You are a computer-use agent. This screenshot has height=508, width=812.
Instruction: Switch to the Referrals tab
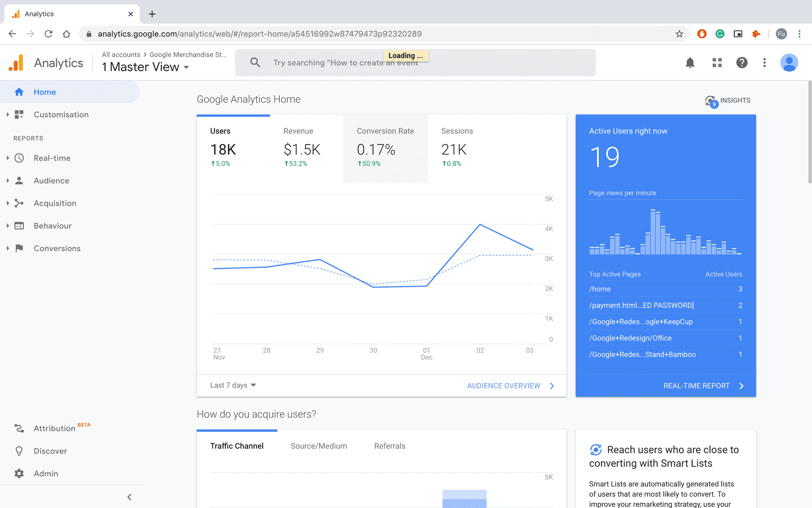point(390,446)
